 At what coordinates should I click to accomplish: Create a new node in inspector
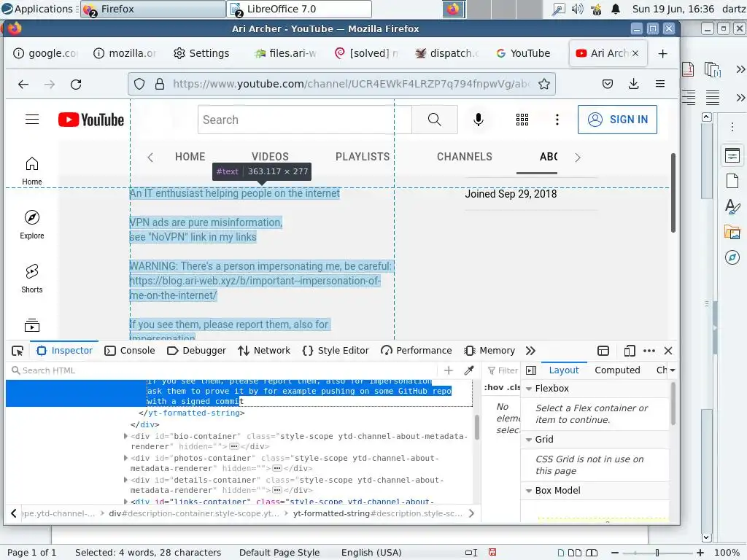click(449, 370)
